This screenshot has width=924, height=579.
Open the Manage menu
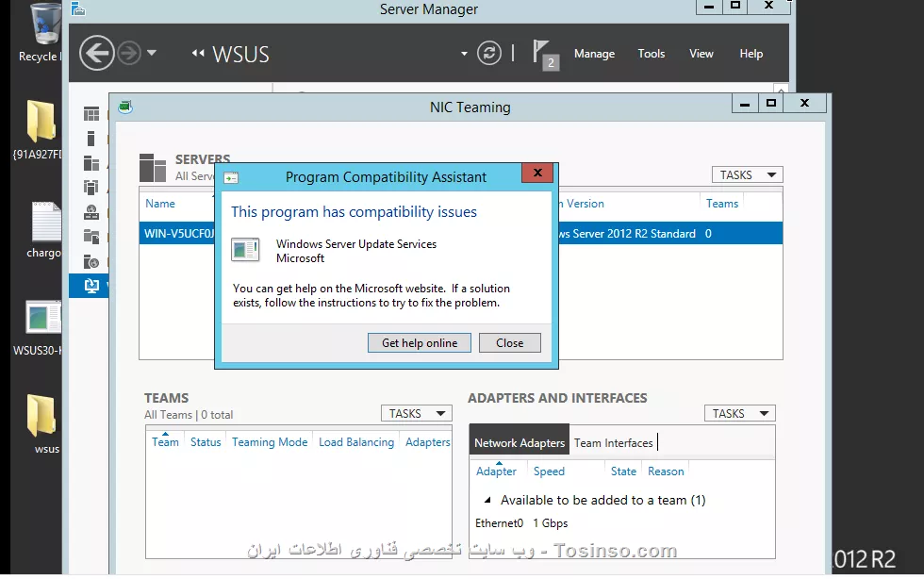(594, 54)
